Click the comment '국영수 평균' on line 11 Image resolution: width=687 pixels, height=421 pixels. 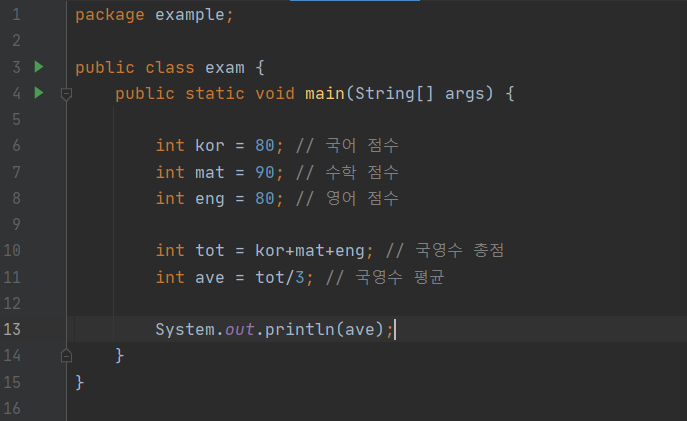[400, 277]
